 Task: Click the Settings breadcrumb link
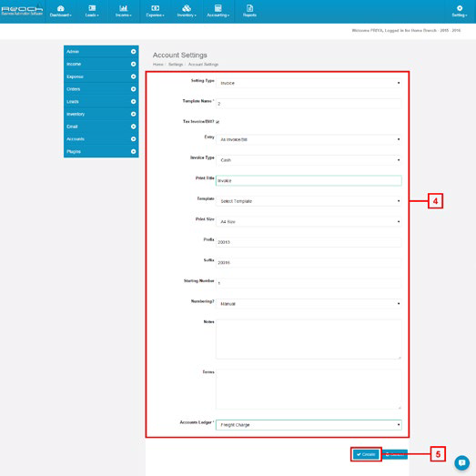[176, 65]
